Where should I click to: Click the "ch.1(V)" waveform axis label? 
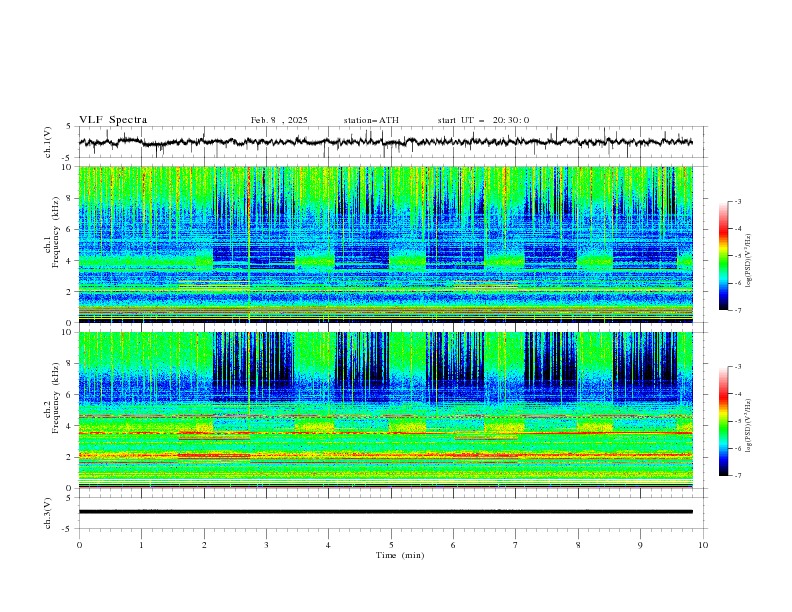[x=48, y=142]
